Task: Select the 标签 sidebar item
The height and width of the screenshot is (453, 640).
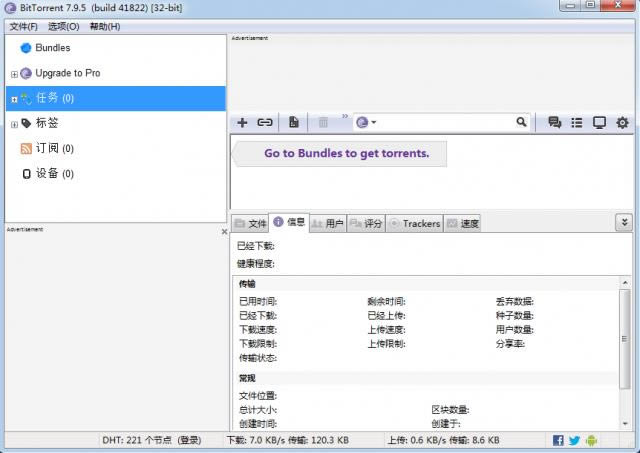Action: tap(47, 123)
